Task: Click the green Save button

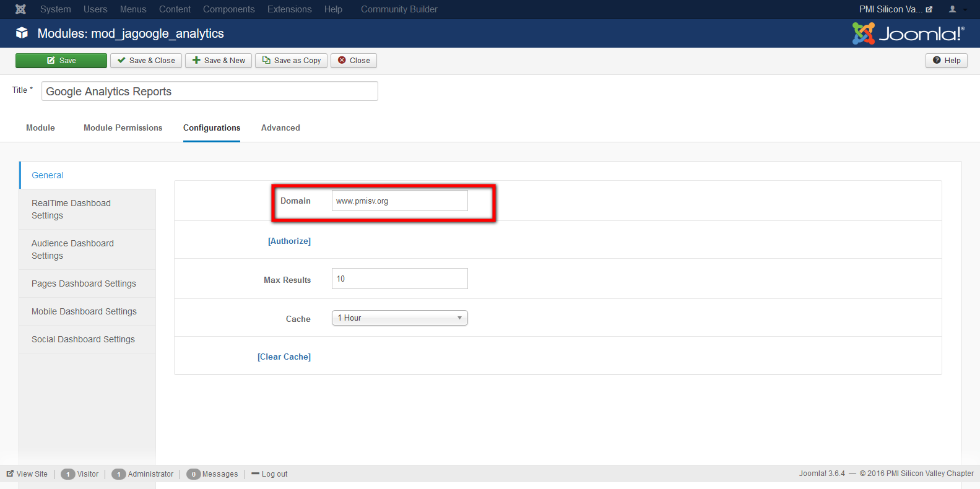Action: point(61,61)
